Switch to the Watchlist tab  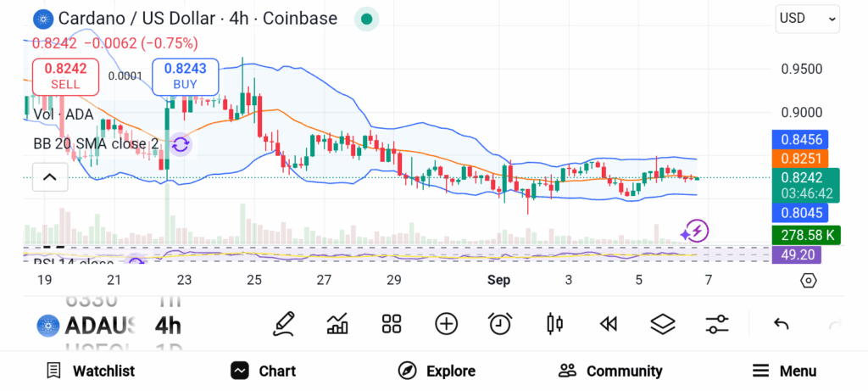tap(91, 371)
